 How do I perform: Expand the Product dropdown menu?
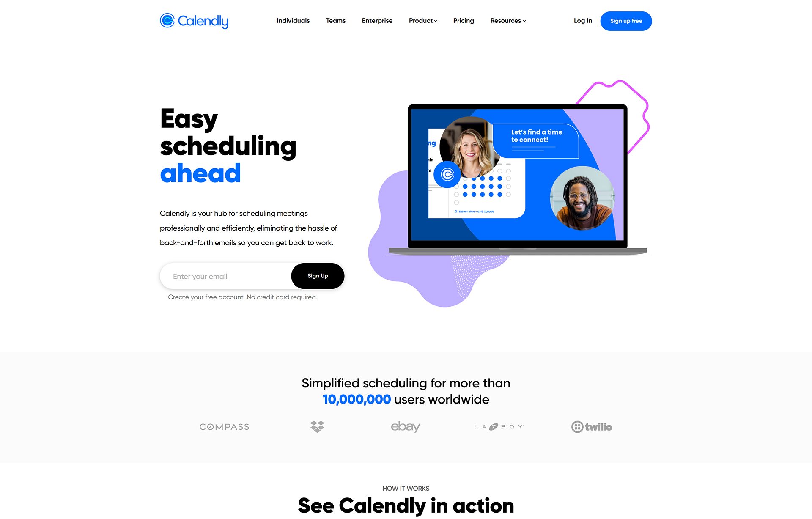click(423, 21)
